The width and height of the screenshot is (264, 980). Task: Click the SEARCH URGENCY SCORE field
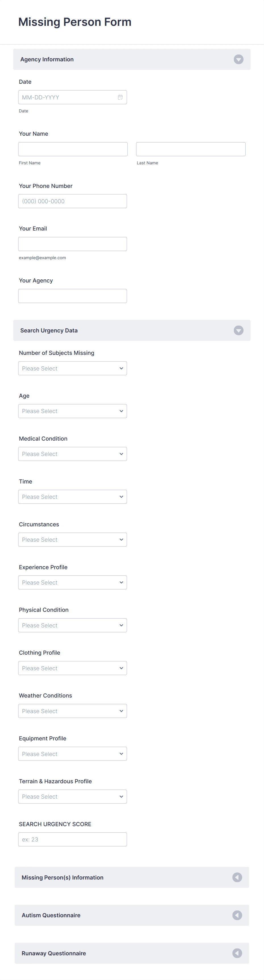pos(72,839)
